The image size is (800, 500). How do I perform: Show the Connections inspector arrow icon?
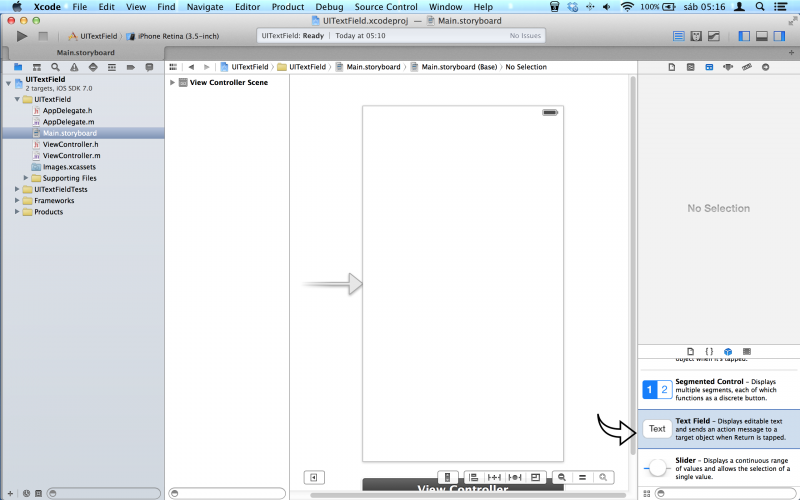pyautogui.click(x=765, y=67)
